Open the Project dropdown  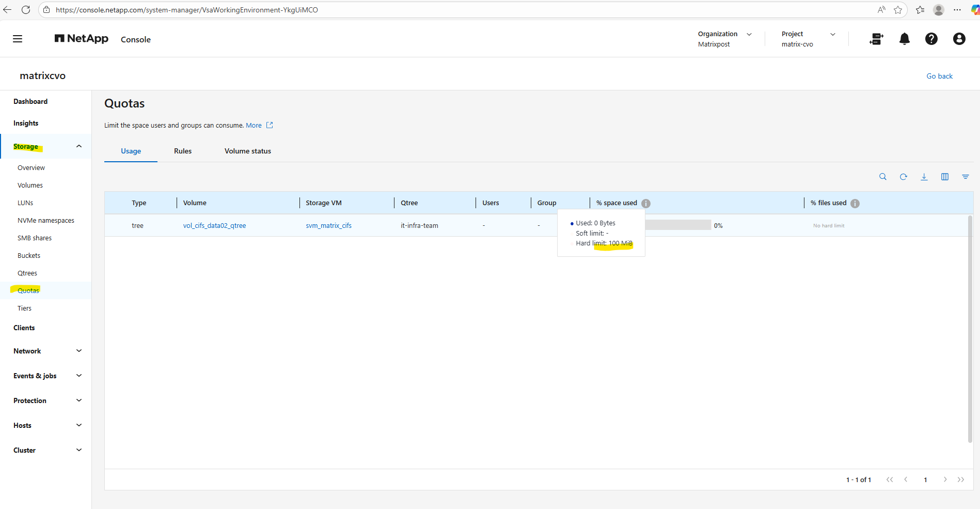click(832, 34)
